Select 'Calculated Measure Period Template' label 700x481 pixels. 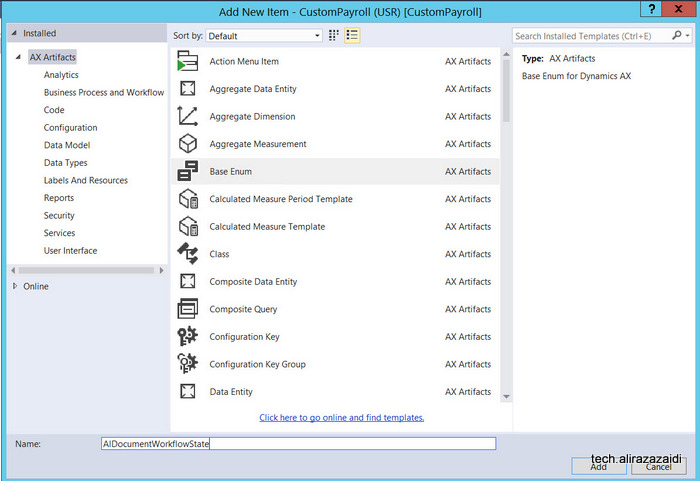click(x=281, y=199)
